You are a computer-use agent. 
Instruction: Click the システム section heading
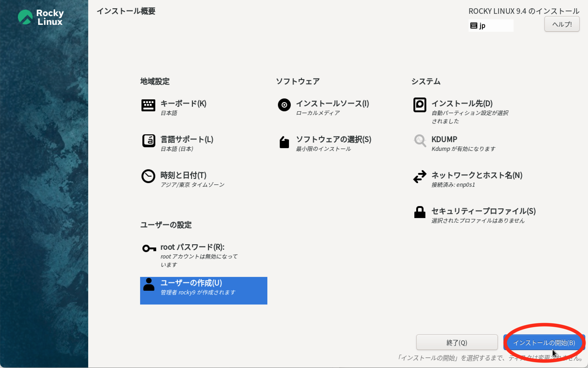coord(426,81)
